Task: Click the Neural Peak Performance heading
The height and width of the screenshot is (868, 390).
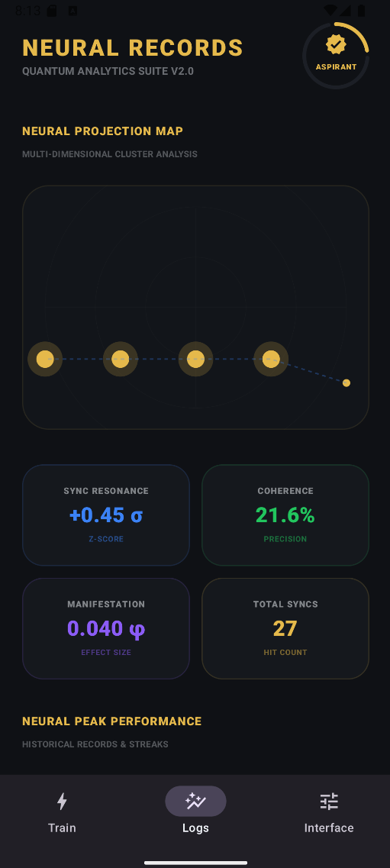Action: point(111,721)
